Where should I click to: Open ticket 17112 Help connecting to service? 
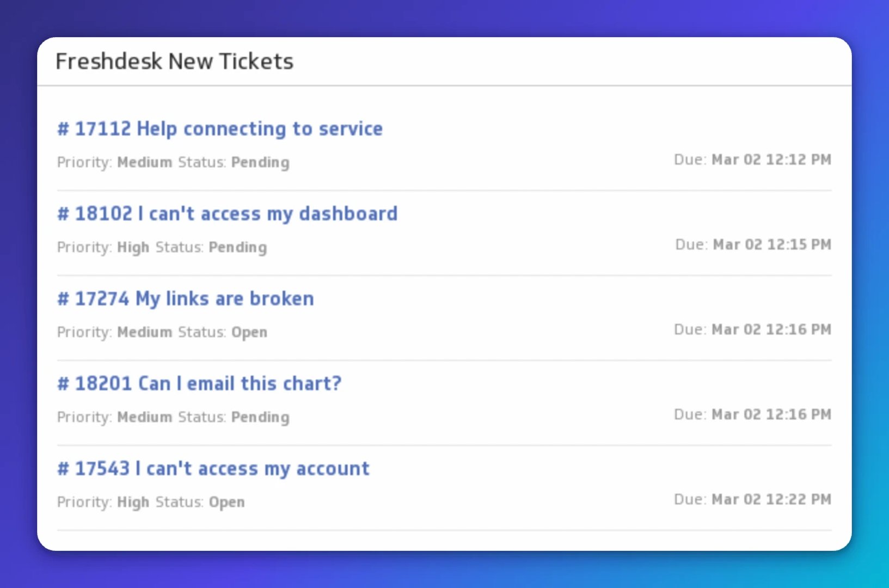tap(220, 129)
